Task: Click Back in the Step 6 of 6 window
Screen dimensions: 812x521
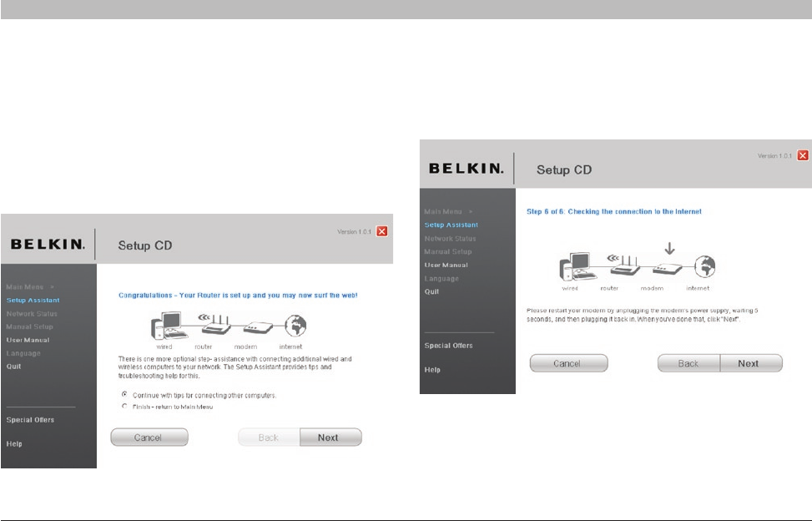Action: pos(688,363)
